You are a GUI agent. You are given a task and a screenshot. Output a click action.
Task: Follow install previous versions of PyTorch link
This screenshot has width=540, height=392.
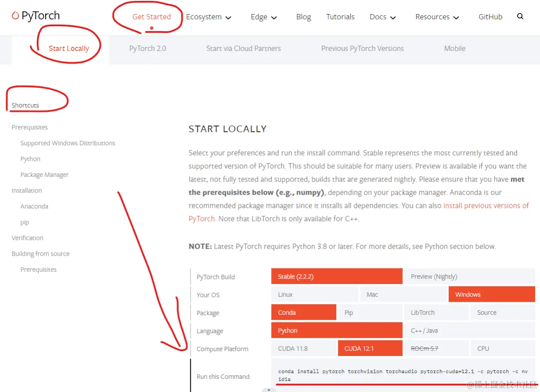click(486, 205)
